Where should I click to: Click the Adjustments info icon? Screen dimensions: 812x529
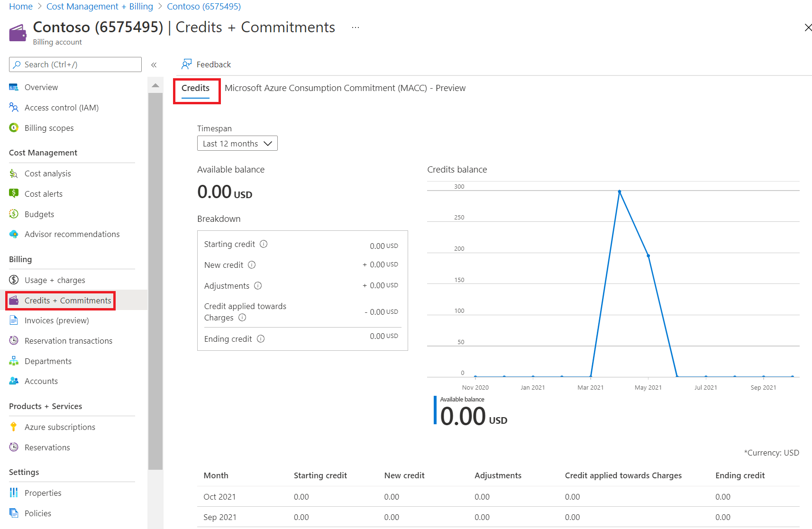click(258, 286)
